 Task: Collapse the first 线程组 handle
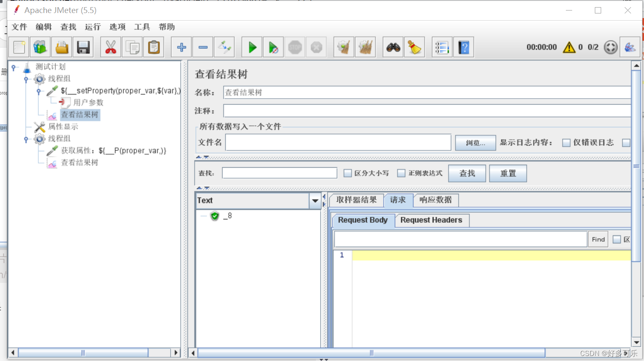26,79
